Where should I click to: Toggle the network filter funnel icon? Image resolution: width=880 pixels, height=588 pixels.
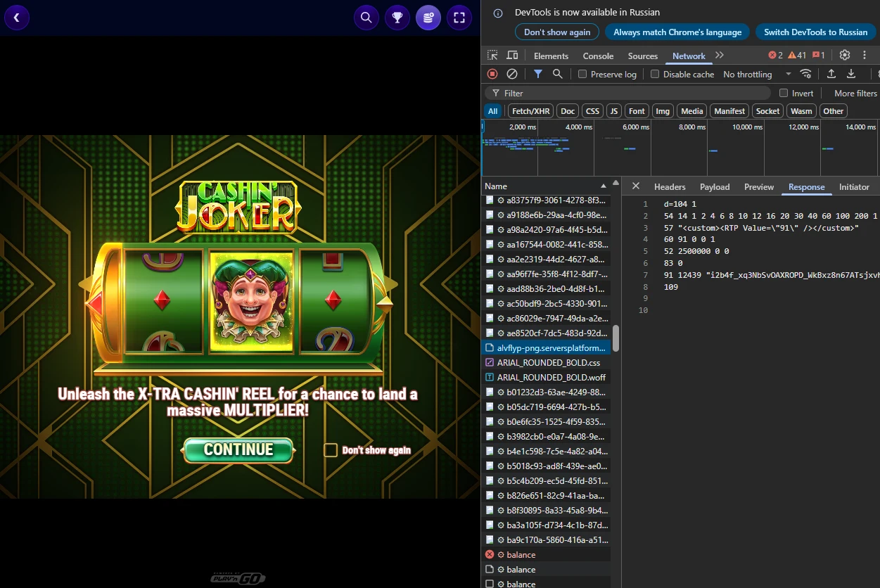(x=538, y=74)
